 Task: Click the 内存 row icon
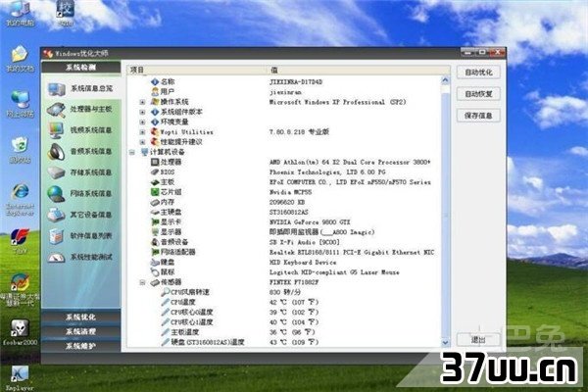pos(155,202)
